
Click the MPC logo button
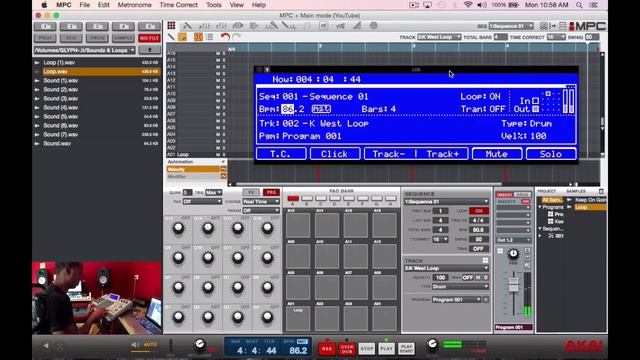click(x=587, y=26)
